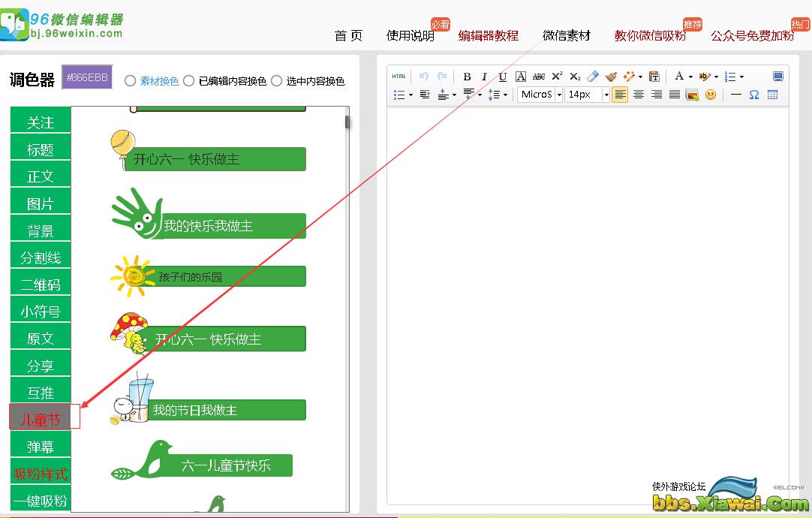The image size is (812, 518).
Task: Toggle bold formatting in editor toolbar
Action: [x=467, y=77]
